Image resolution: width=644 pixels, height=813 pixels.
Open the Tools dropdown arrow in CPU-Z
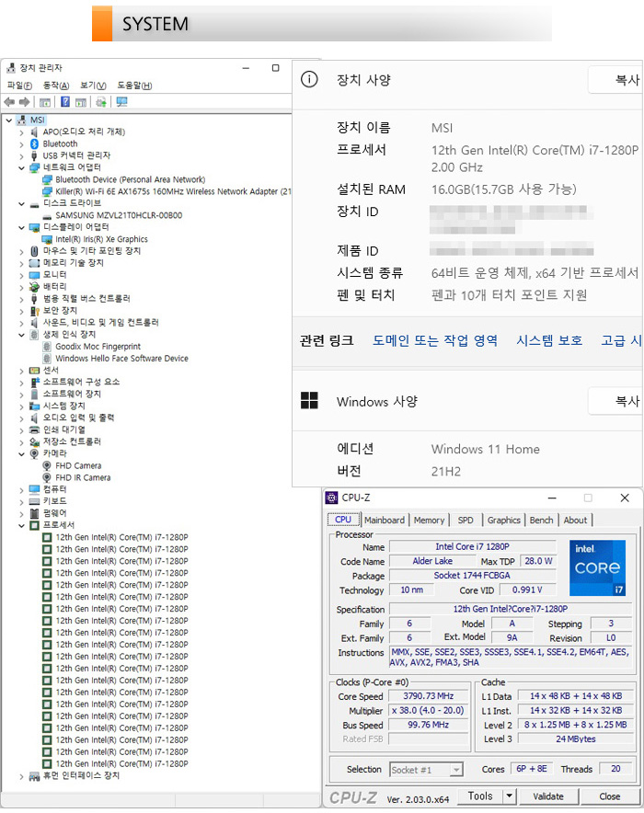(509, 796)
